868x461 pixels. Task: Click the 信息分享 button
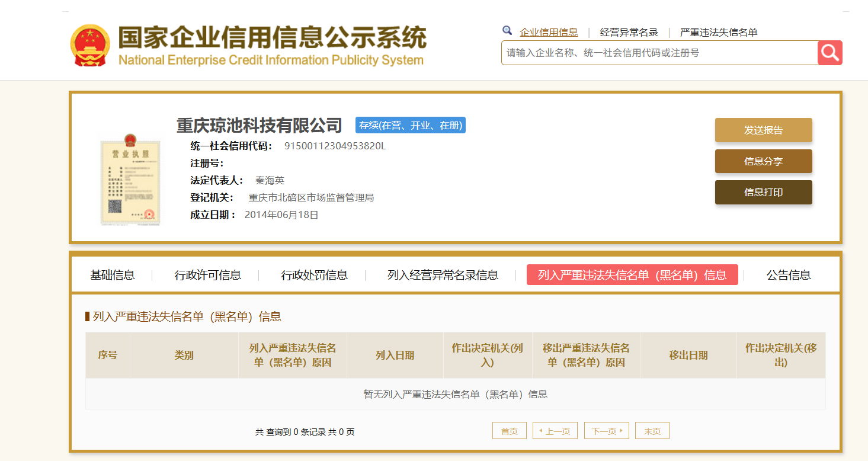(x=764, y=161)
